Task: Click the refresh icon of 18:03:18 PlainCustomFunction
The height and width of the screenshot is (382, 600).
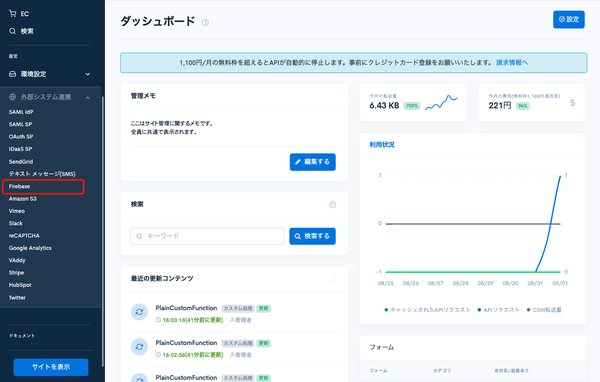Action: pyautogui.click(x=139, y=312)
